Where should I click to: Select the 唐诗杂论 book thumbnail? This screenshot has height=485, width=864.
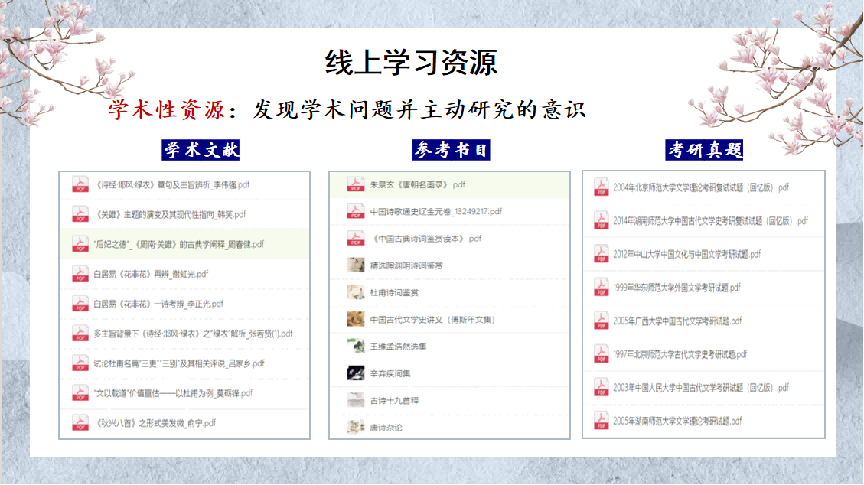354,426
